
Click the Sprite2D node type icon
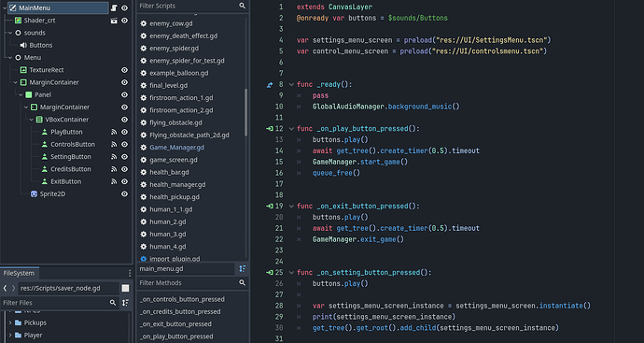(35, 193)
